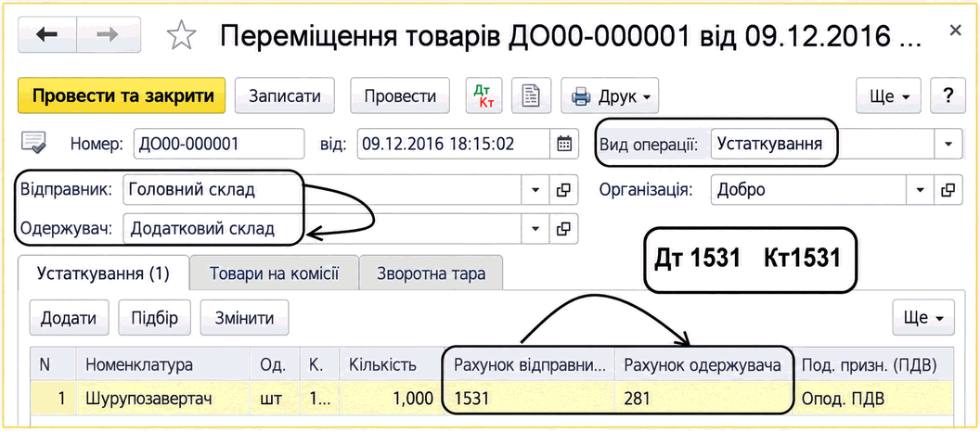Click the Кількість column header

391,364
